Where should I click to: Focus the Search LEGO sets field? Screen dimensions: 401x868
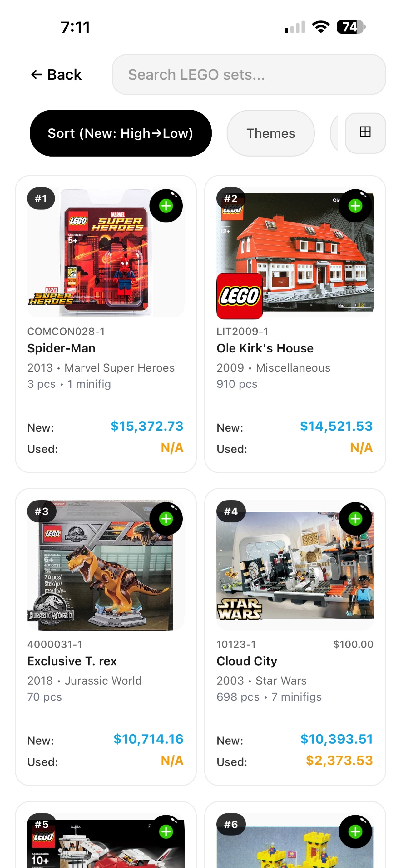[x=249, y=74]
